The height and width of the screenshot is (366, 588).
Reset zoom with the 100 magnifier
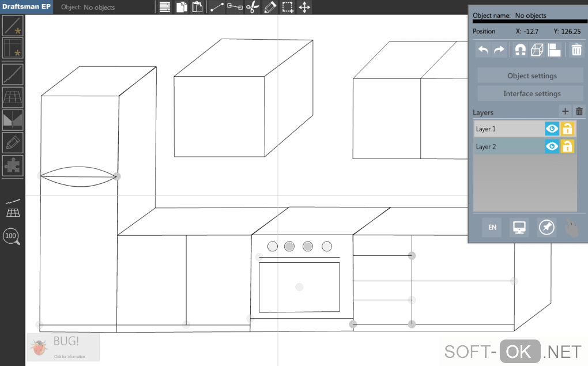pos(12,236)
